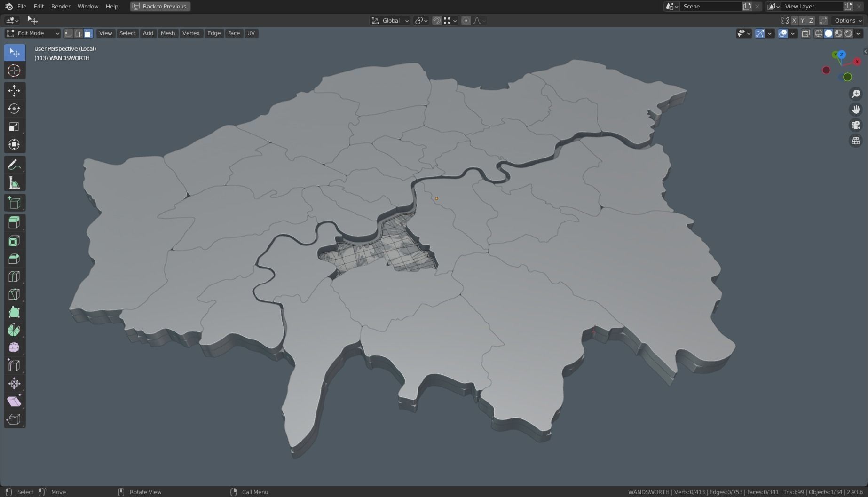Switch to wireframe shading
868x497 pixels.
pyautogui.click(x=819, y=33)
